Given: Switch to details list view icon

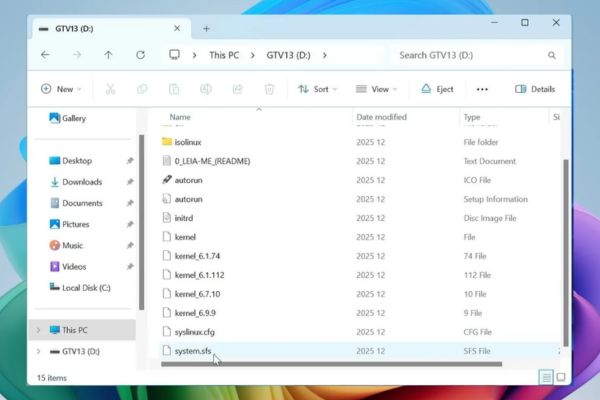Looking at the screenshot, I should pos(546,378).
